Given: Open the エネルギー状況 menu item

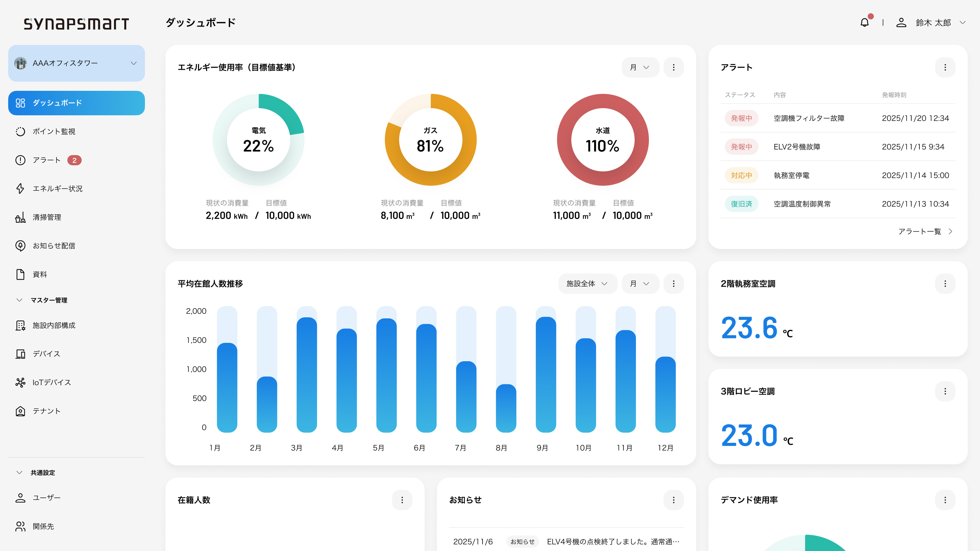Looking at the screenshot, I should click(77, 189).
